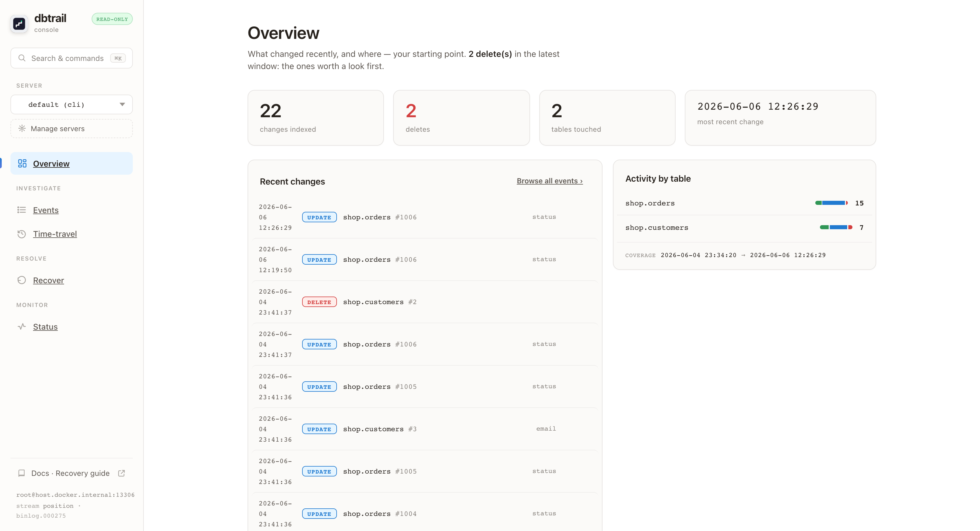Image resolution: width=980 pixels, height=531 pixels.
Task: Focus the Search & commands field
Action: [72, 58]
